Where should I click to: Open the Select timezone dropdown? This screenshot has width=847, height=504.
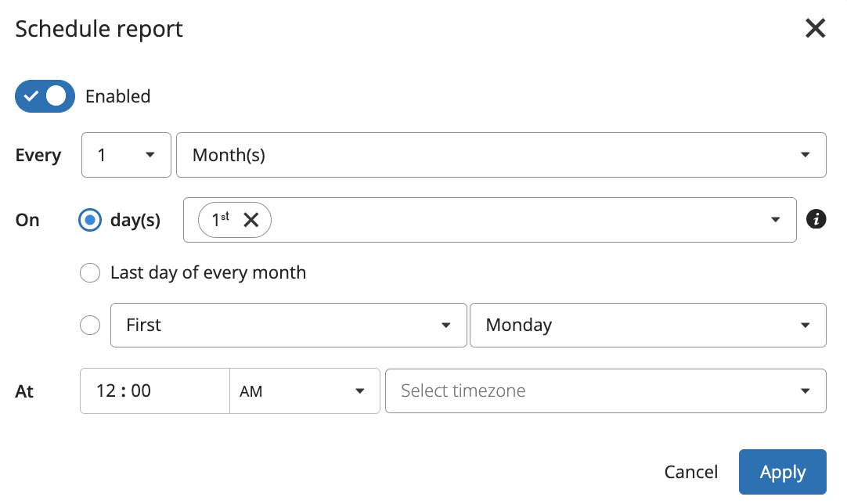pos(605,391)
